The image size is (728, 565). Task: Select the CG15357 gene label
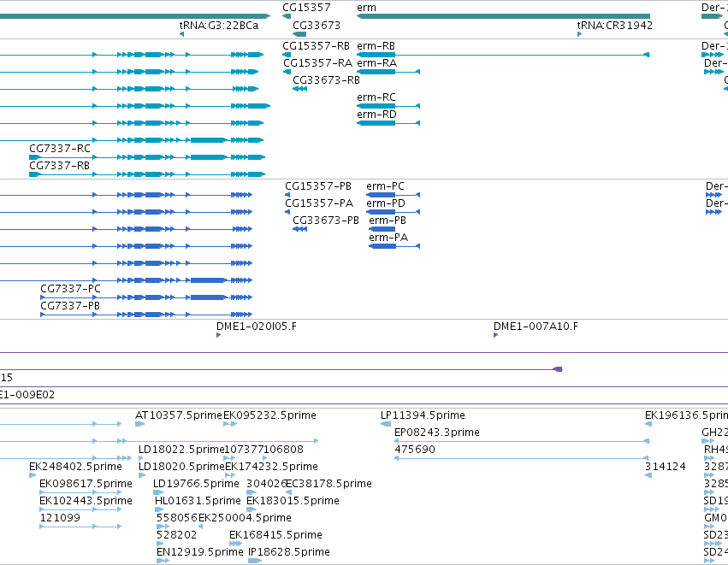pos(306,8)
